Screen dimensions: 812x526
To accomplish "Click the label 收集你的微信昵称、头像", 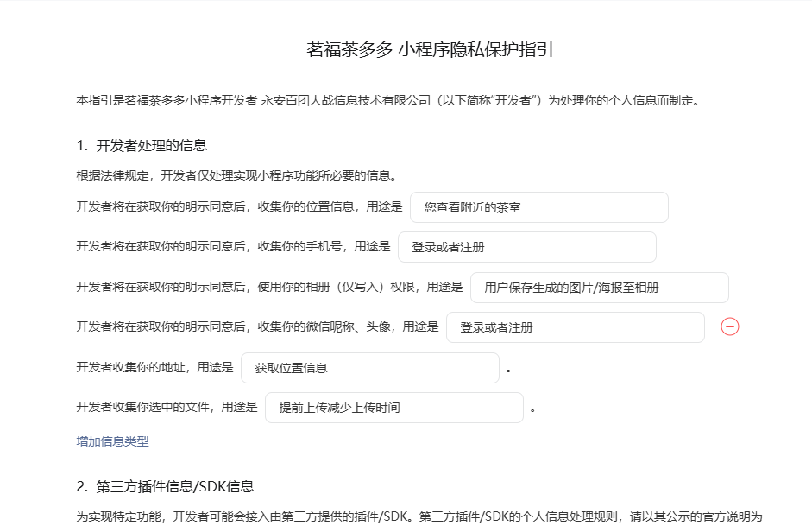I will pyautogui.click(x=324, y=326).
